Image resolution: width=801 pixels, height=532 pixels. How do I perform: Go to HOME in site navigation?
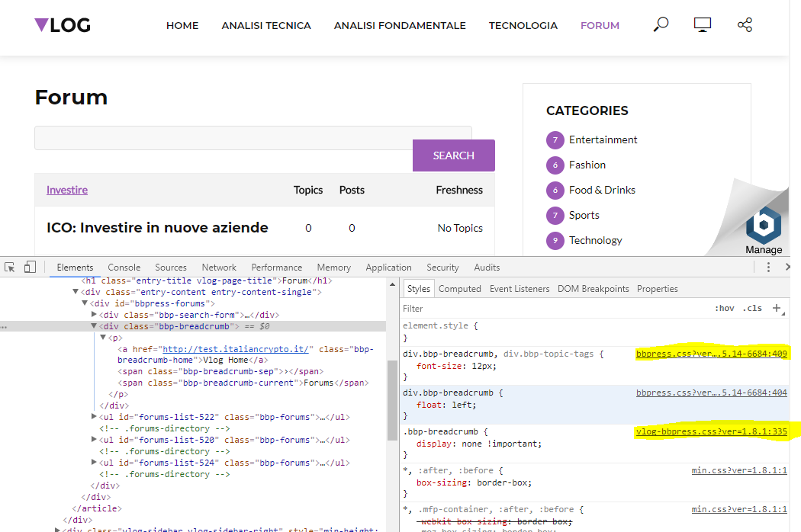click(x=182, y=25)
